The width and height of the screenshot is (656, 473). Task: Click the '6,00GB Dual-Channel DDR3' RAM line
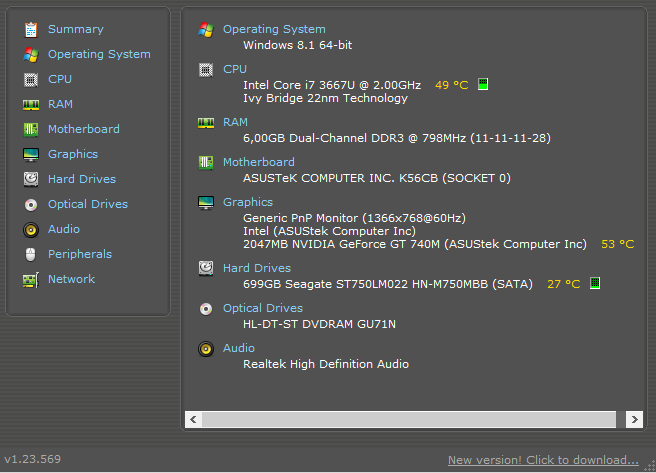(397, 138)
